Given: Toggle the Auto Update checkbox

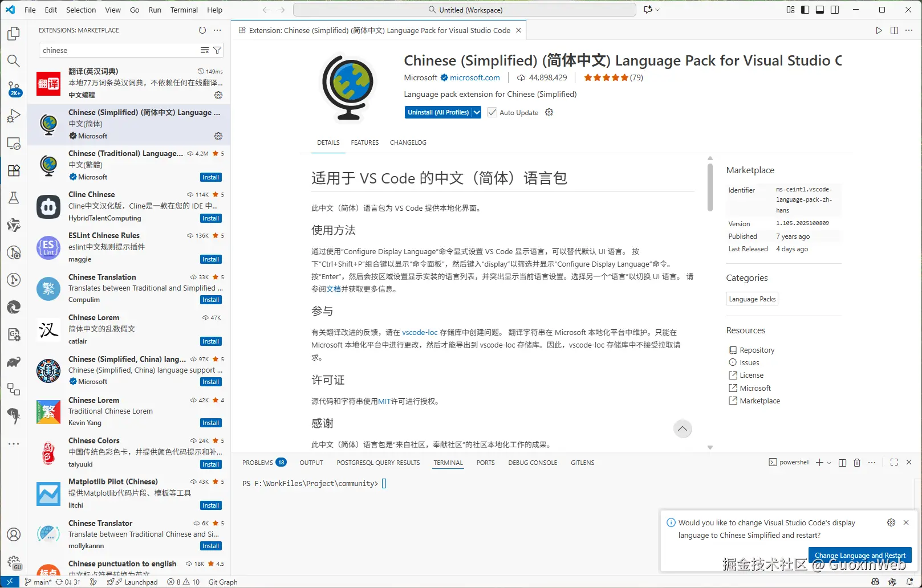Looking at the screenshot, I should pos(492,113).
